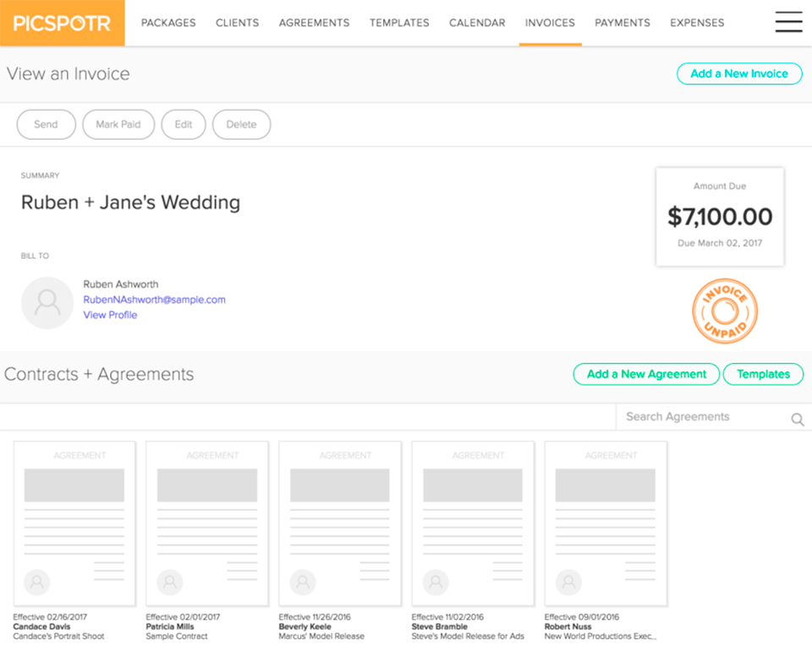Open Steve Bramble agreement thumbnail
812x649 pixels.
[x=473, y=523]
